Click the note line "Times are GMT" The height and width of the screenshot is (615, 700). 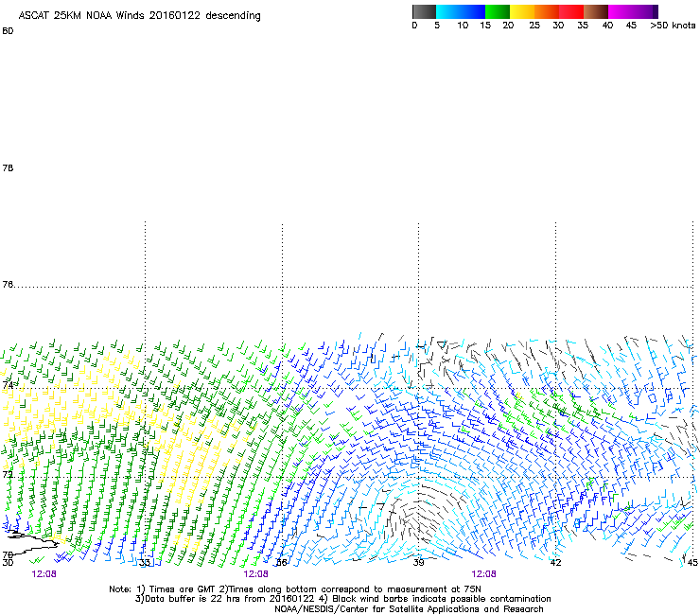295,589
